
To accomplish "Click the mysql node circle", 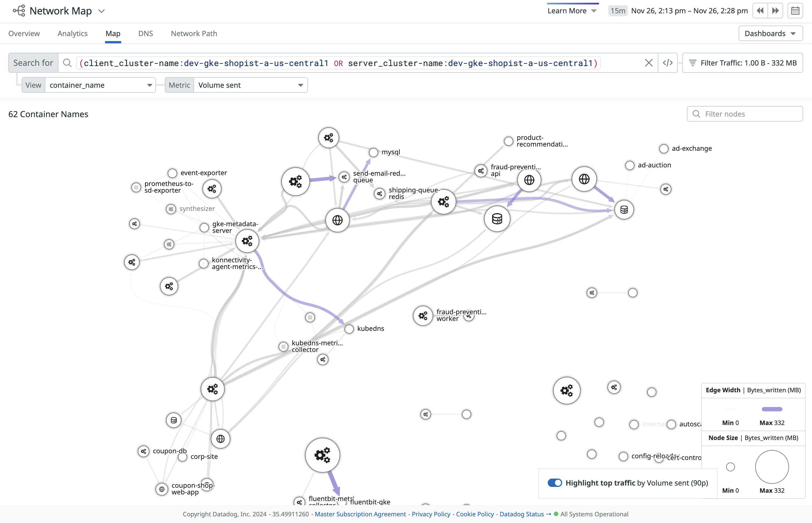I will (373, 152).
